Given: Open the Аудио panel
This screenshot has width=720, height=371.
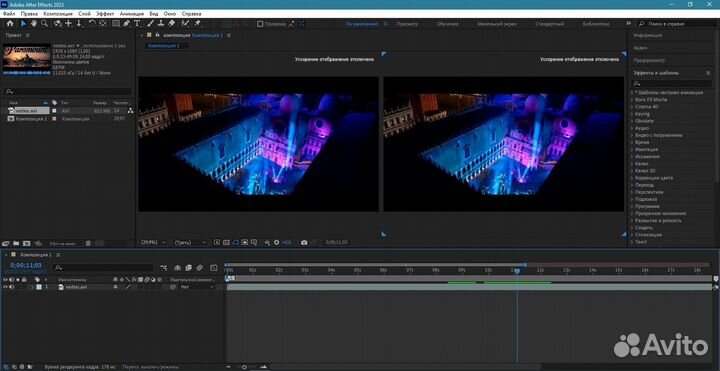Looking at the screenshot, I should coord(641,48).
